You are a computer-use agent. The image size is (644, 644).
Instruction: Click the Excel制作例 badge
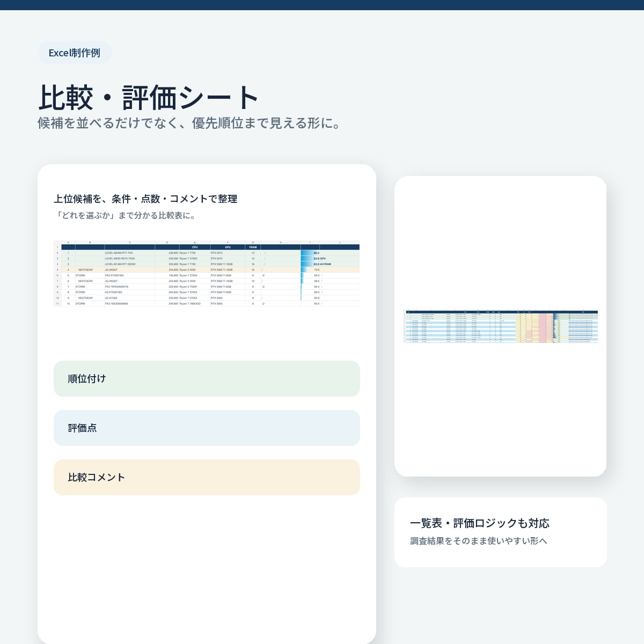[x=75, y=53]
